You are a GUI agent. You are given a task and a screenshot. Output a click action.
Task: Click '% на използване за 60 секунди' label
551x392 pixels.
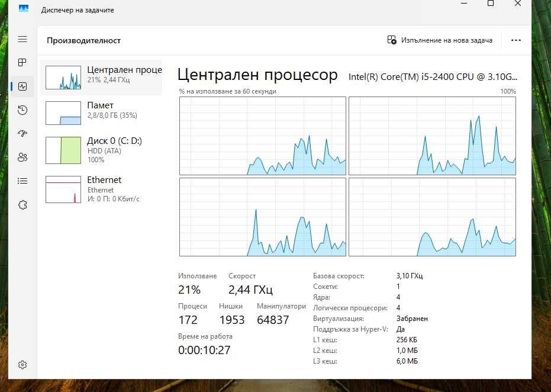(x=227, y=91)
